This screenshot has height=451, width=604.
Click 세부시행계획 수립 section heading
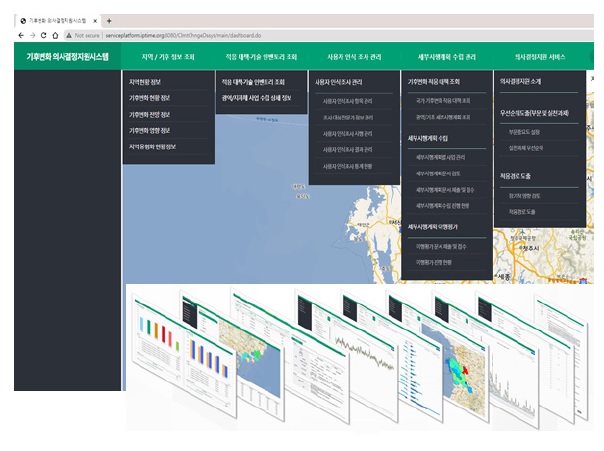pyautogui.click(x=428, y=138)
